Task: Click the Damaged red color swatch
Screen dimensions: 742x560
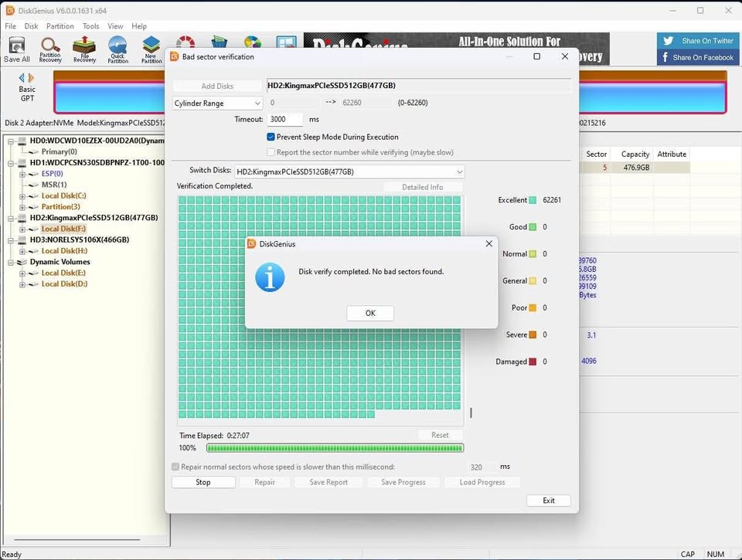Action: pyautogui.click(x=533, y=361)
